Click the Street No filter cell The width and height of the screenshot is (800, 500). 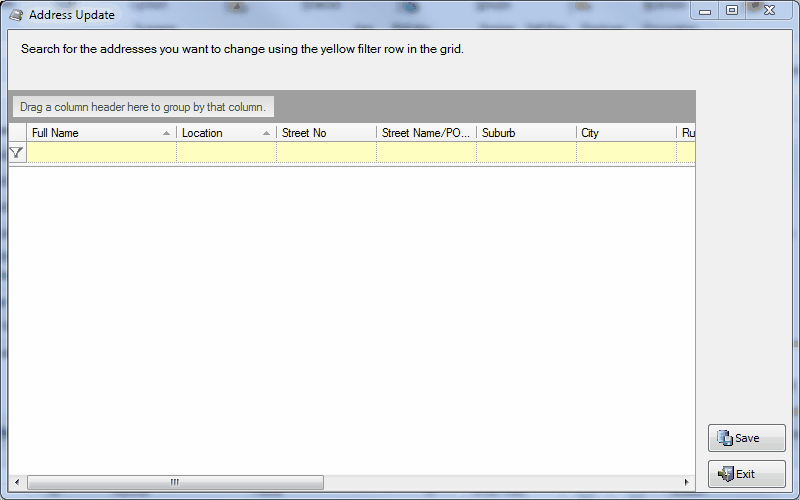pyautogui.click(x=327, y=152)
